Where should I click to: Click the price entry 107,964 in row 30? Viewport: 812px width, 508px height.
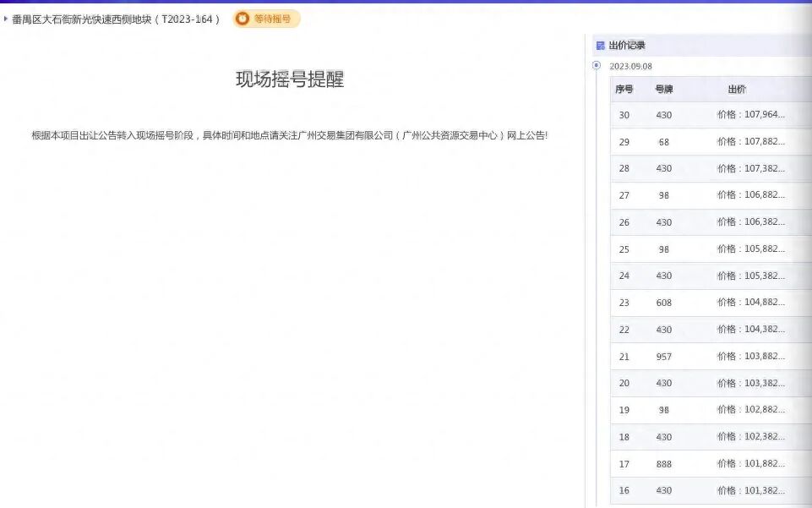point(752,115)
